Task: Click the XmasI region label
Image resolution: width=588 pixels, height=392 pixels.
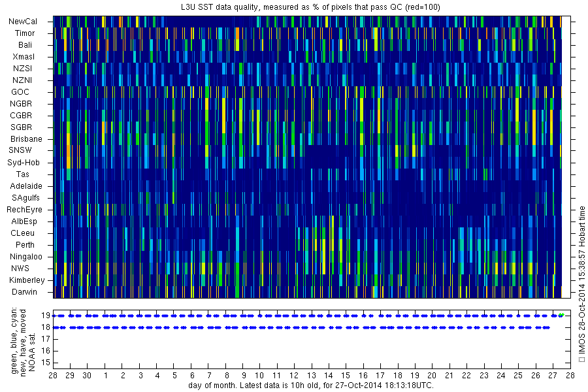Action: [x=24, y=57]
